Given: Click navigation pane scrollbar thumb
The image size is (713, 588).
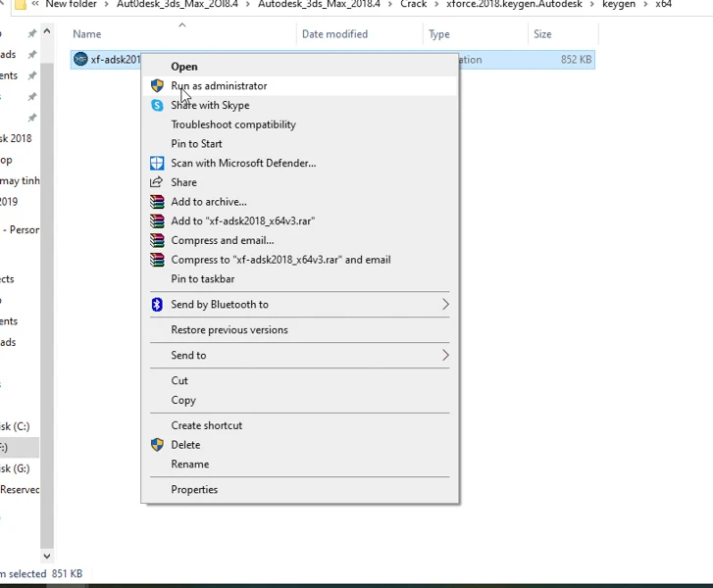Looking at the screenshot, I should (x=47, y=306).
